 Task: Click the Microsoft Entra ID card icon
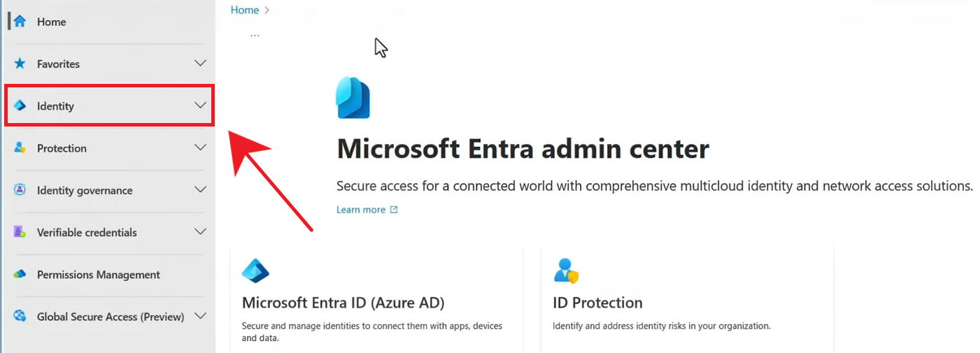click(x=255, y=271)
